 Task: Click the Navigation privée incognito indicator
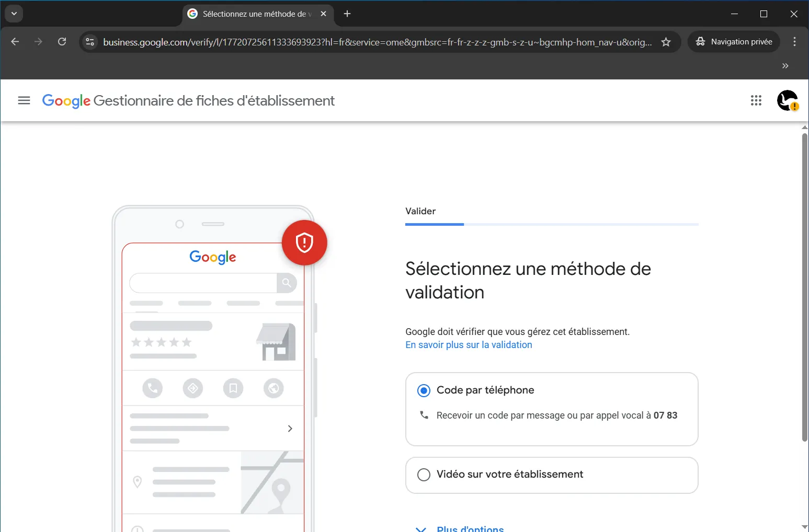(734, 42)
